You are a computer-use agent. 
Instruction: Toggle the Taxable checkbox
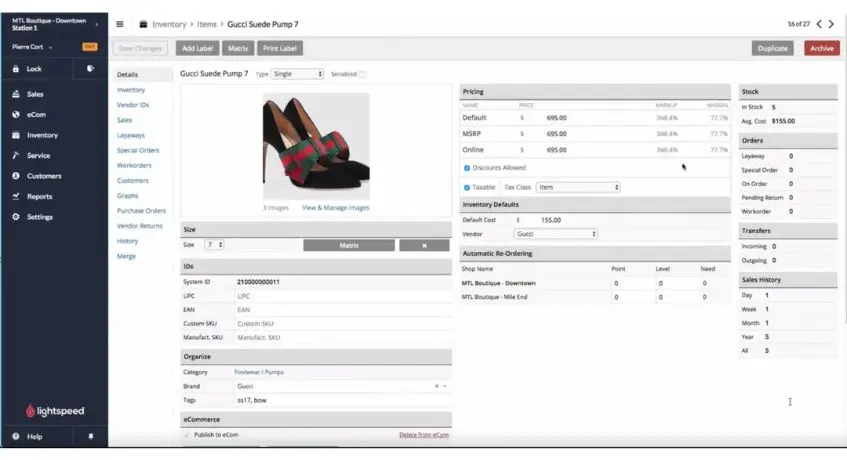coord(467,187)
